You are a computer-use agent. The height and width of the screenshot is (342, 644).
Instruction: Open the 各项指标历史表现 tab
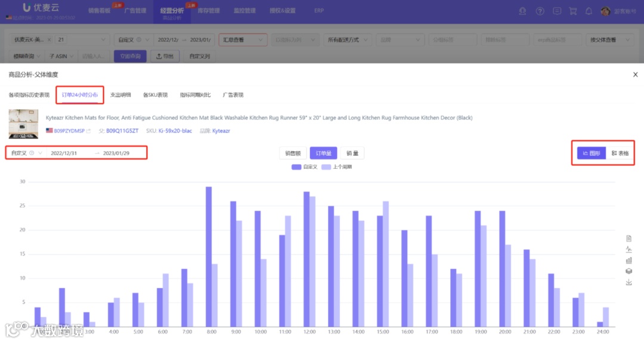(29, 95)
